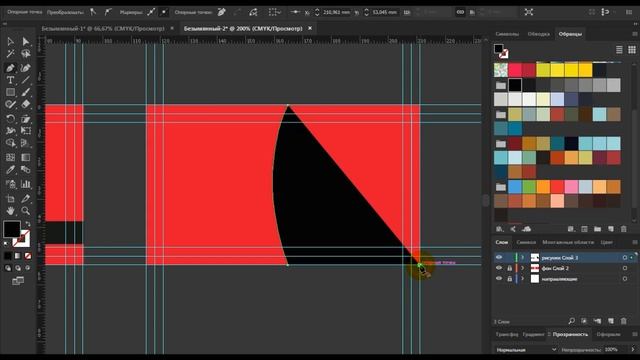Select the Scale tool
The height and width of the screenshot is (360, 640).
[x=26, y=119]
